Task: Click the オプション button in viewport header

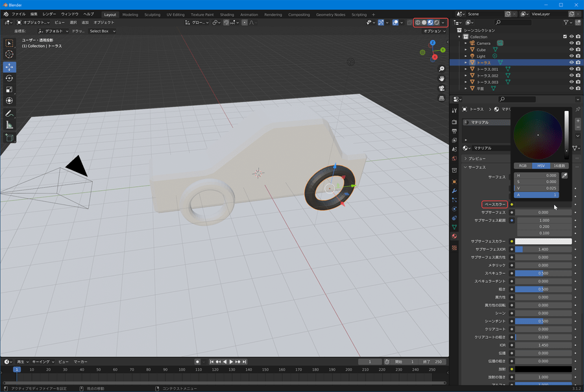Action: tap(434, 31)
